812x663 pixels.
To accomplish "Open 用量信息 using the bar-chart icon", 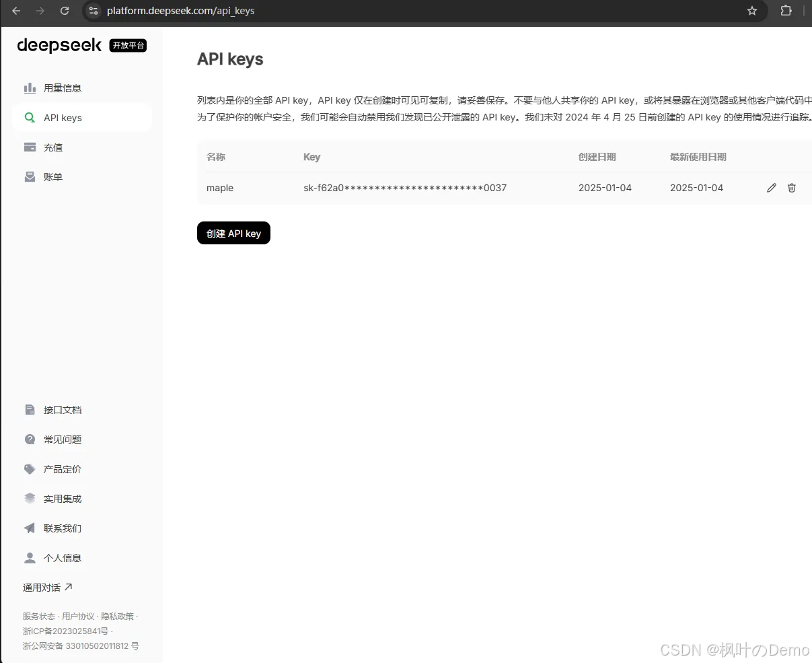I will click(x=30, y=88).
